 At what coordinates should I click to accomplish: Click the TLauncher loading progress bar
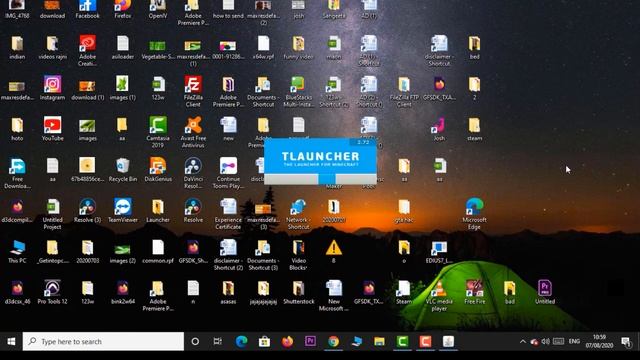(x=320, y=179)
